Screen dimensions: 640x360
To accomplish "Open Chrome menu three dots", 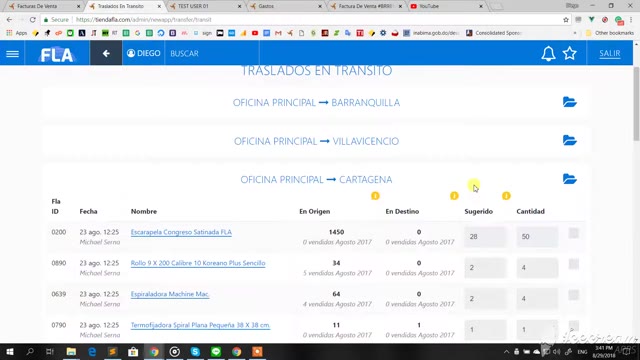I will tap(631, 20).
